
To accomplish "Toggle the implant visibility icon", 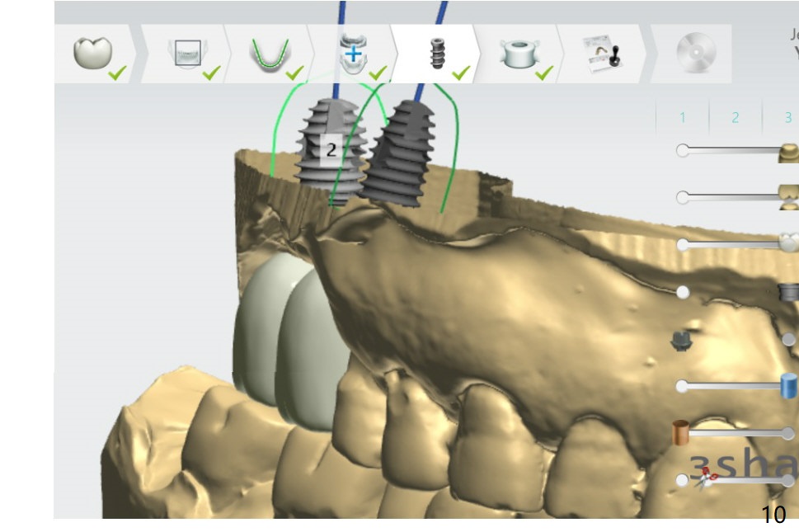I will [789, 291].
